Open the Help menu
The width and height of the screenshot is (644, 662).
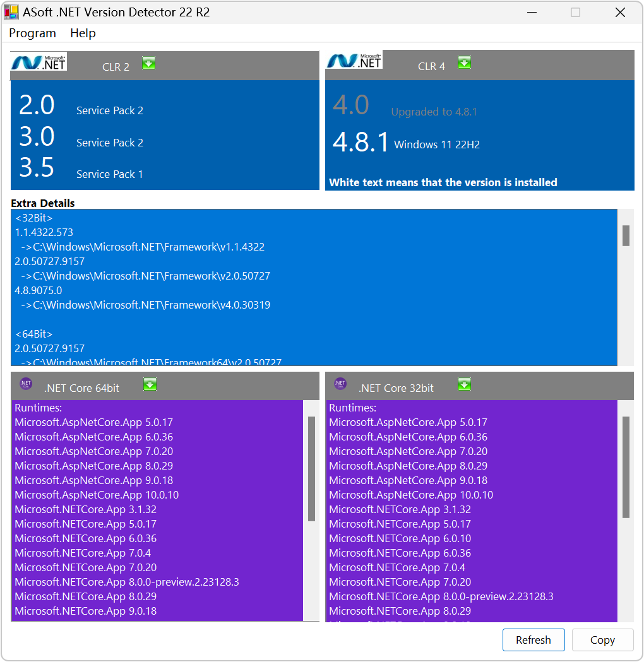[83, 33]
